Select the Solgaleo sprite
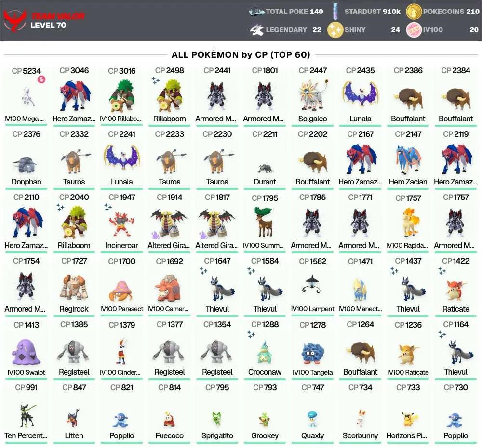The width and height of the screenshot is (482, 448). (313, 95)
